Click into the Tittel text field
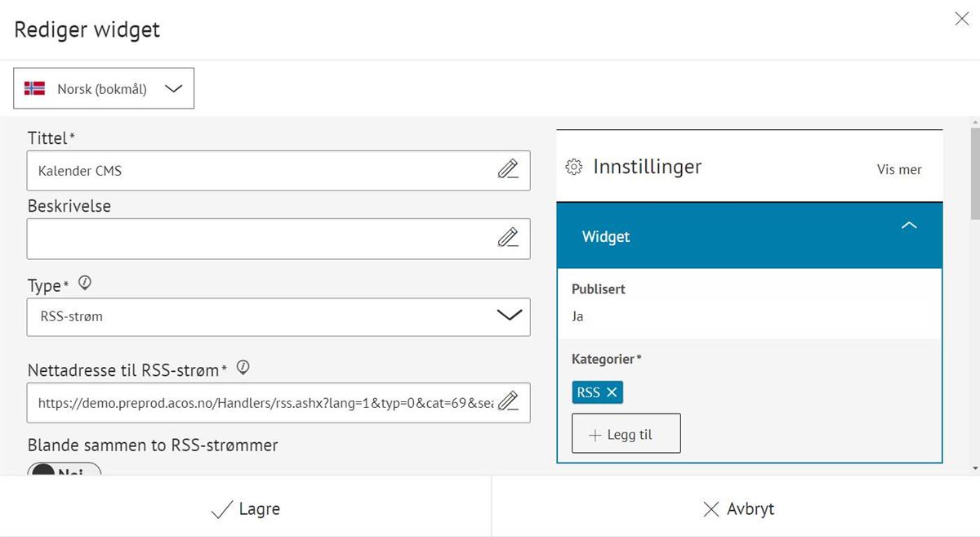 tap(261, 171)
